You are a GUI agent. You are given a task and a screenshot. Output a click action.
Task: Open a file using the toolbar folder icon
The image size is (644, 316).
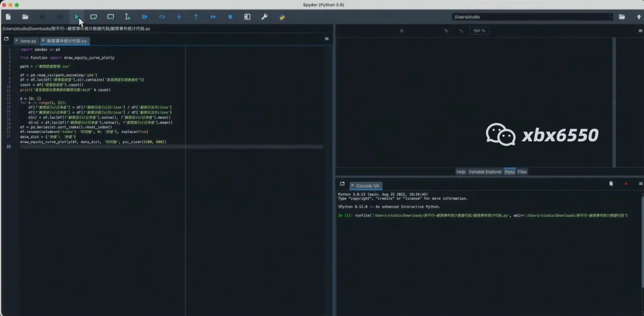pyautogui.click(x=25, y=17)
